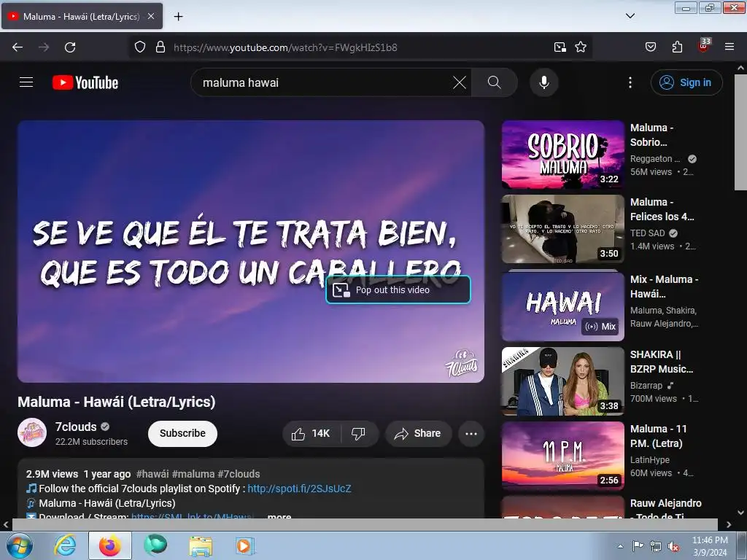Open the Sobrio Maluma thumbnail
This screenshot has width=747, height=560.
(x=562, y=155)
